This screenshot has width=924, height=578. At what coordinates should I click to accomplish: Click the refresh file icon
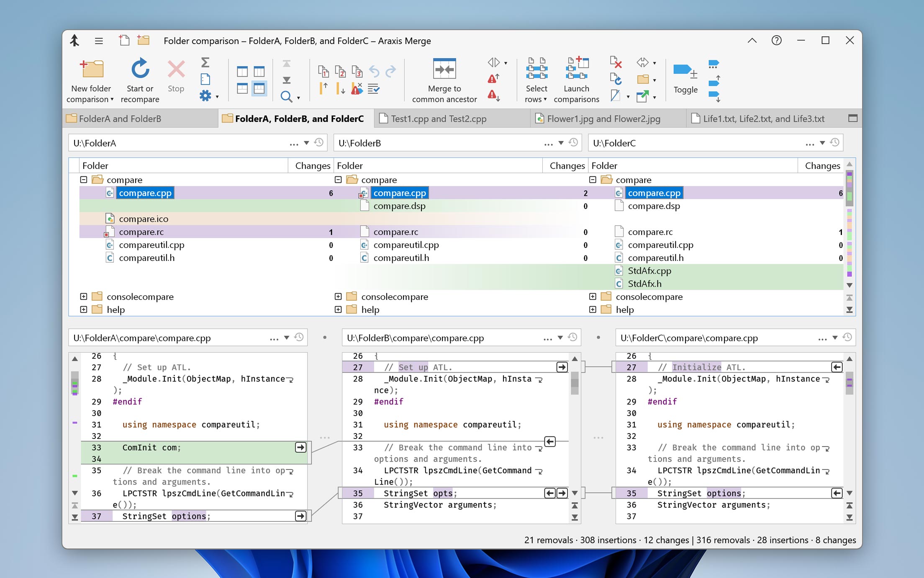coord(616,79)
